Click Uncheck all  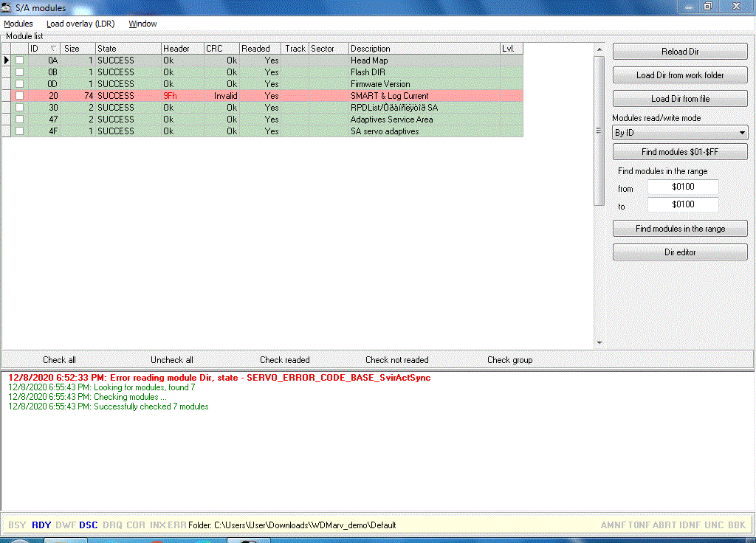[171, 360]
